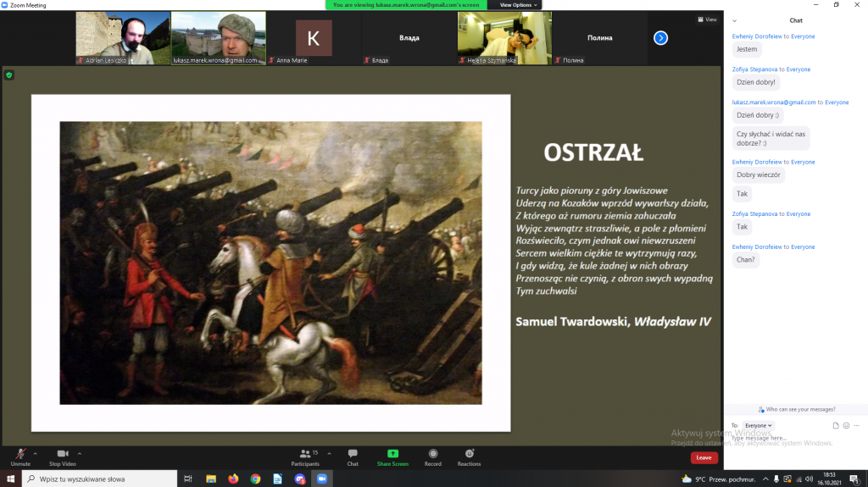Screen dimensions: 868x487
Task: Open the emoji picker in chat
Action: click(846, 425)
